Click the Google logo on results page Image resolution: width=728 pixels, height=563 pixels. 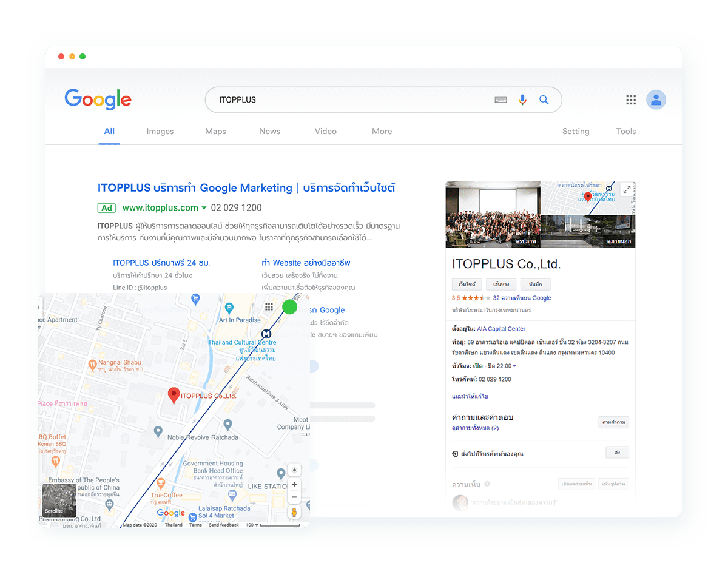tap(98, 99)
